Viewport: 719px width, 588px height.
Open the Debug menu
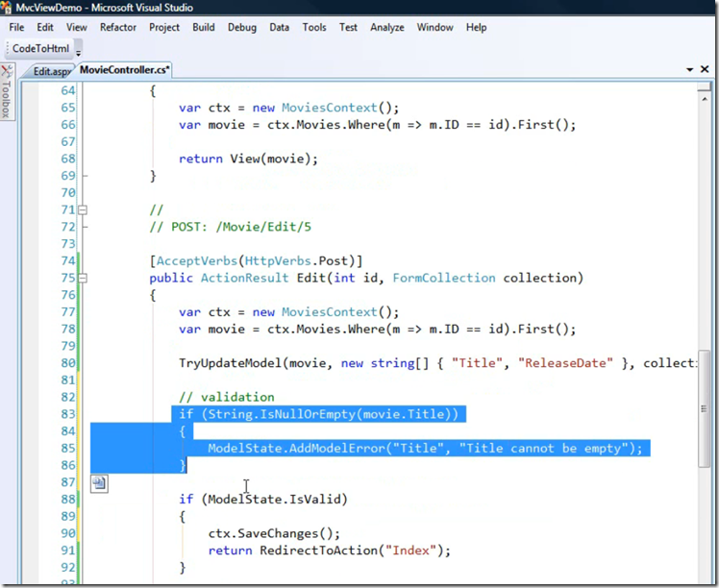242,28
